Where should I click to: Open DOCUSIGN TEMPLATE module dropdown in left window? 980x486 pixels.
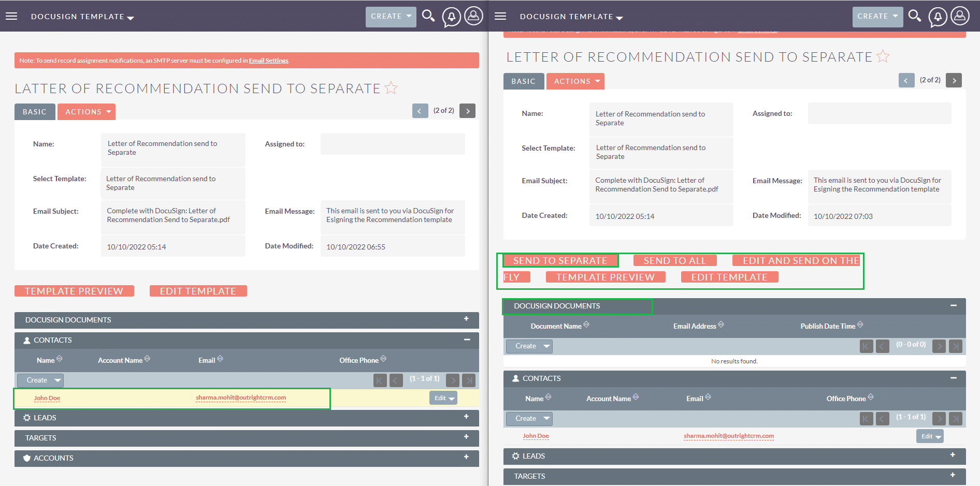click(x=82, y=17)
